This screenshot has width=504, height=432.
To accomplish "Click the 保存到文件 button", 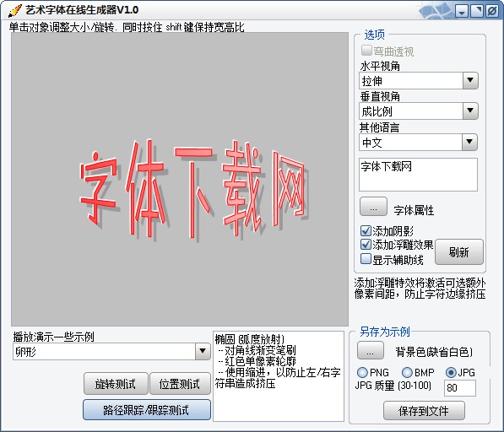I will (x=424, y=410).
